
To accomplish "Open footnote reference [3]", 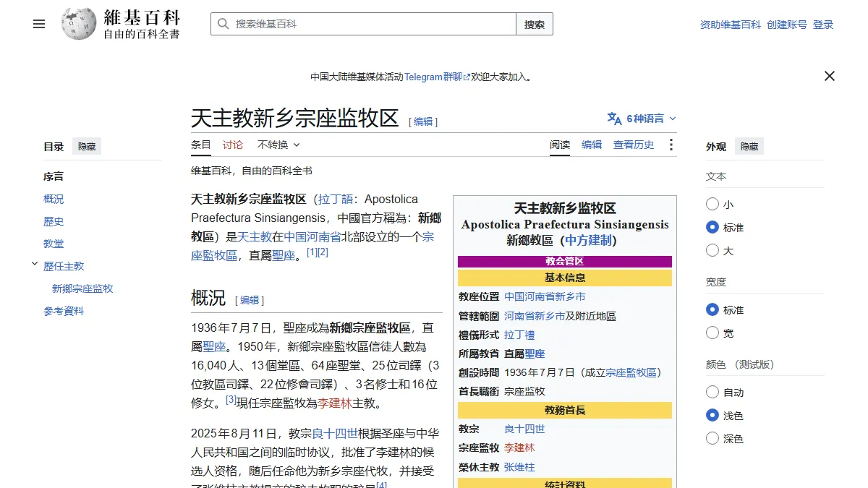I will [231, 399].
